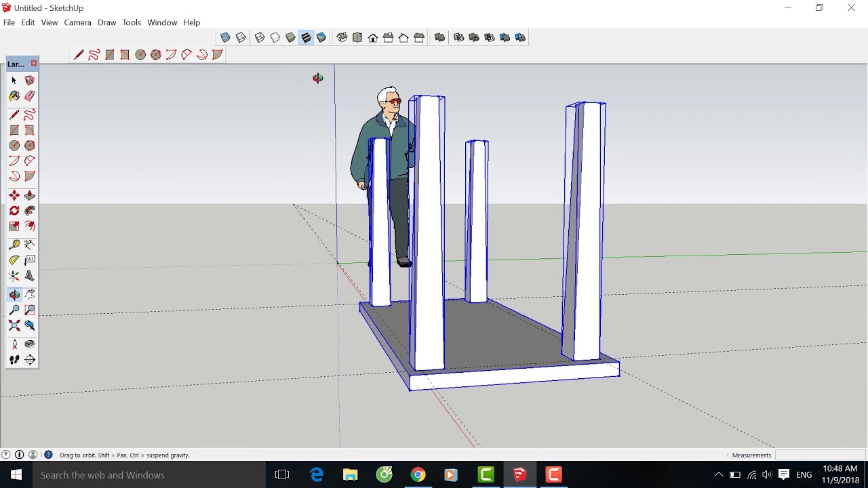Open Google Chrome from the taskbar

(418, 475)
